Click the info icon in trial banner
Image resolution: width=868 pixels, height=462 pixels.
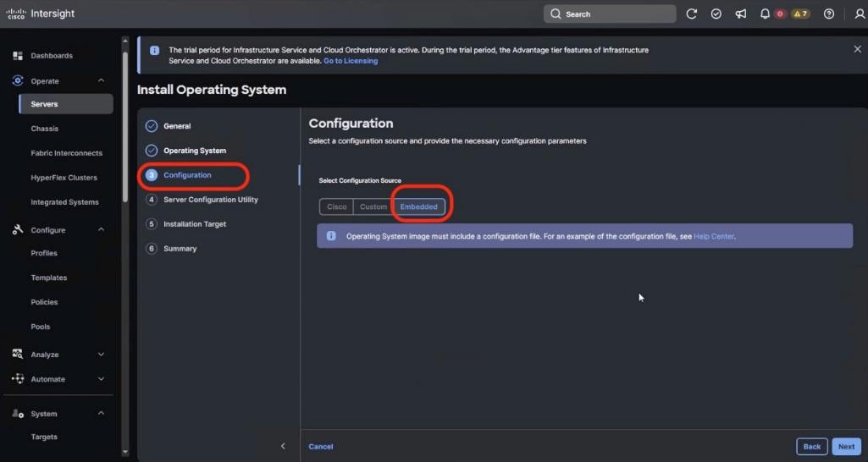(154, 51)
